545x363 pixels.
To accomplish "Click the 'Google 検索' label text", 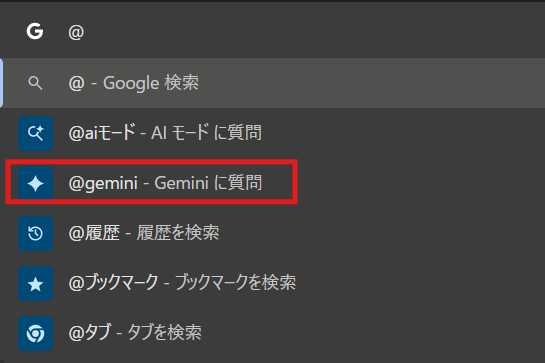I will click(x=151, y=83).
